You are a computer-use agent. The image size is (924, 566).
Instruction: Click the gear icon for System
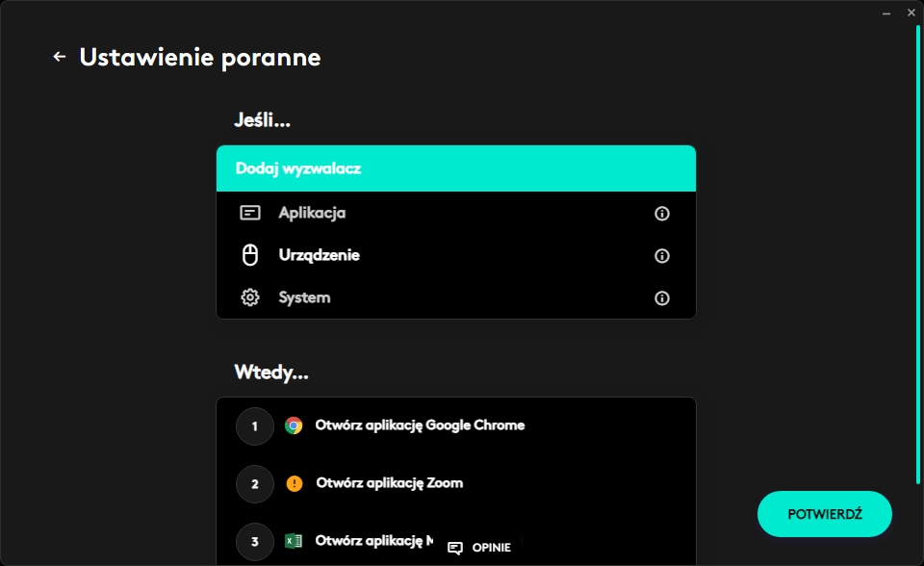250,297
